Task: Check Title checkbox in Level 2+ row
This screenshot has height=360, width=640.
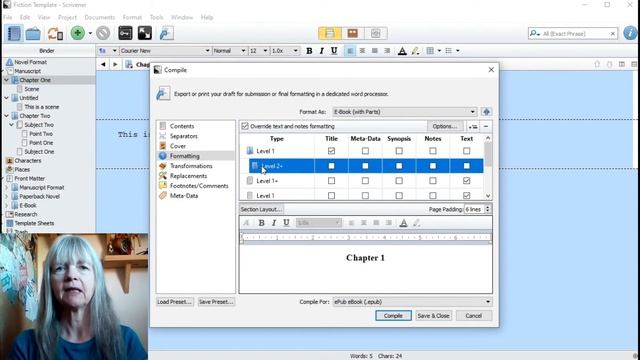Action: pyautogui.click(x=331, y=166)
